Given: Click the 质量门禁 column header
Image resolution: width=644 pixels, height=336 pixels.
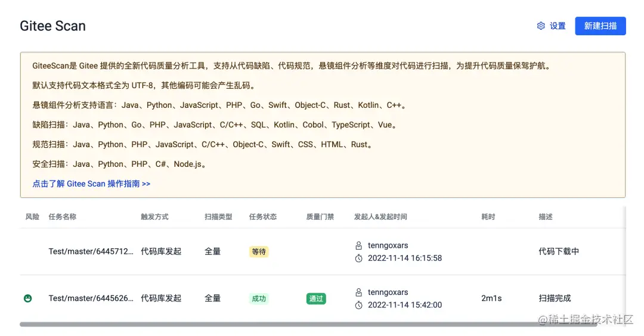Looking at the screenshot, I should (320, 217).
